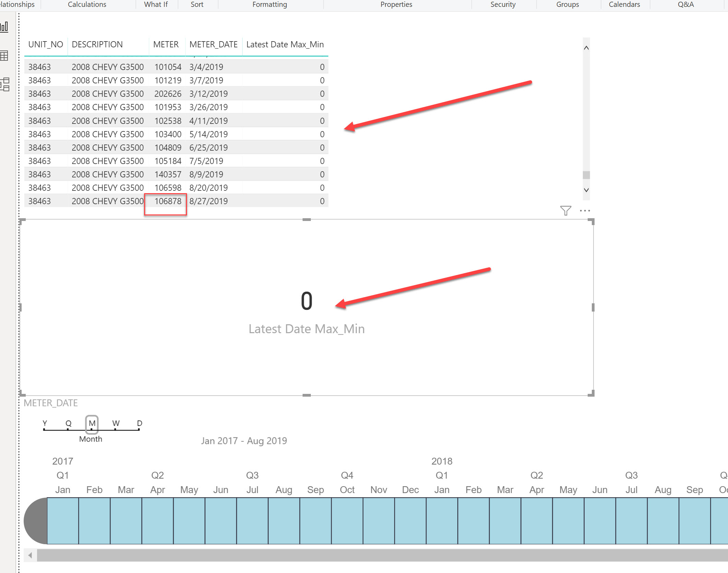Click the meter value 106878
Viewport: 728px width, 573px height.
click(168, 201)
